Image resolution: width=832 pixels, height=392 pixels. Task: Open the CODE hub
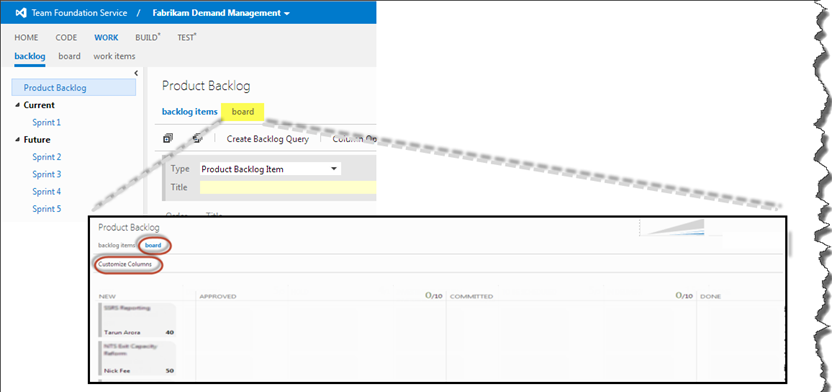[66, 38]
